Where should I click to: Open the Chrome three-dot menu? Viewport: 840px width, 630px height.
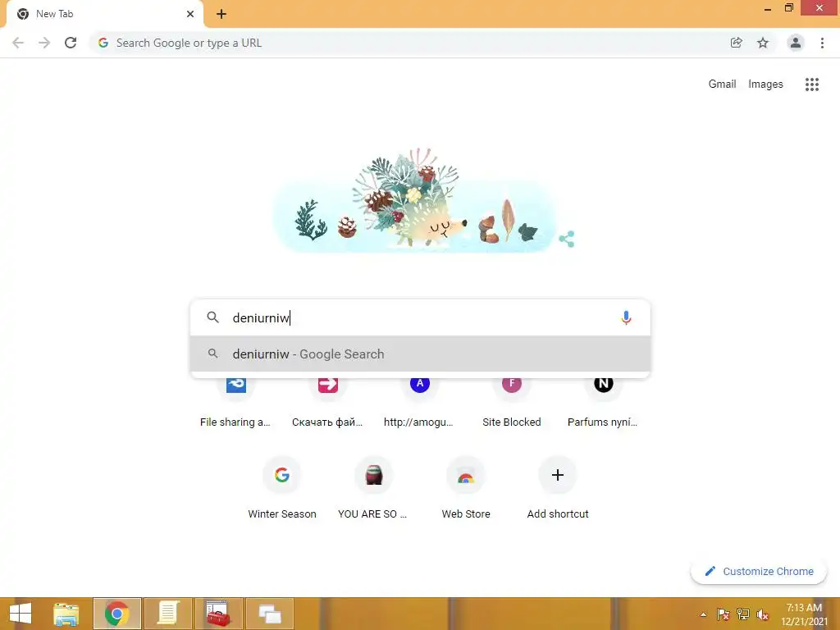pos(822,43)
